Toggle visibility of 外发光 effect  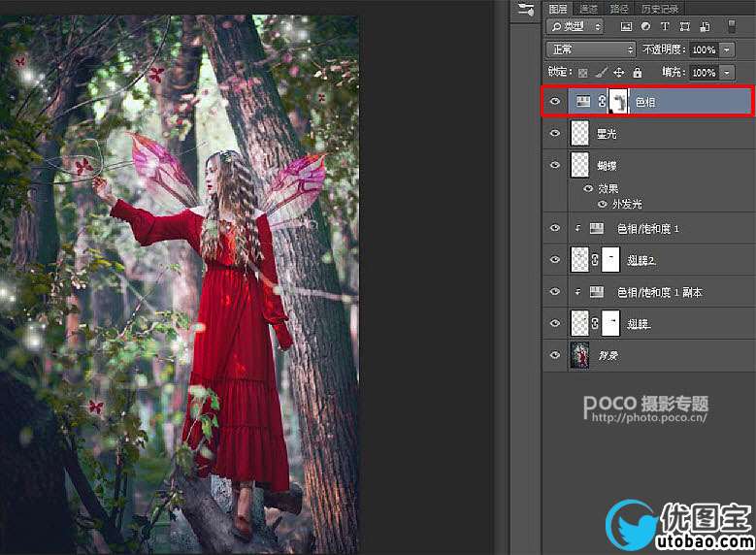coord(603,204)
